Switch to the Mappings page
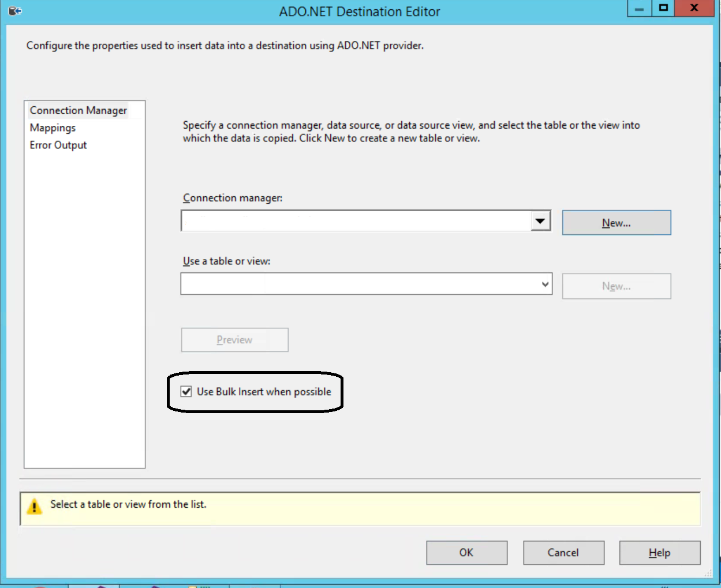This screenshot has width=721, height=588. tap(53, 128)
